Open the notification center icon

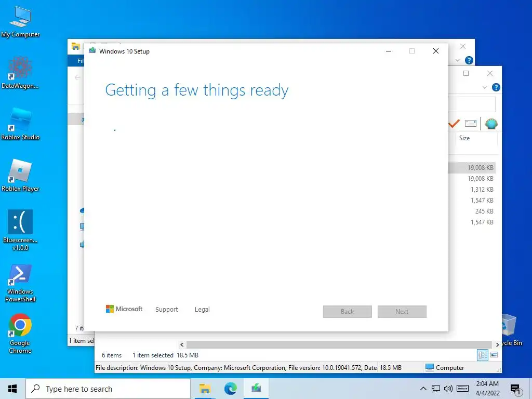coord(515,389)
